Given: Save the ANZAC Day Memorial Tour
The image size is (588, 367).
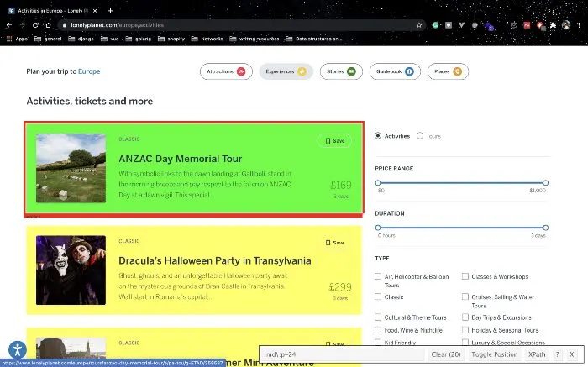Looking at the screenshot, I should pos(334,140).
